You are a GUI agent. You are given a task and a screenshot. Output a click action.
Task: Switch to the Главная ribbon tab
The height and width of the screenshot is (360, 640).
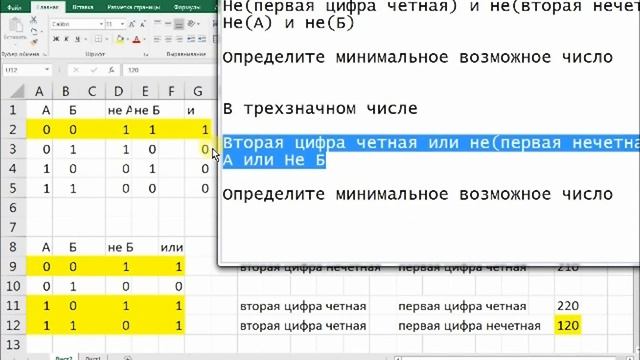tap(47, 7)
